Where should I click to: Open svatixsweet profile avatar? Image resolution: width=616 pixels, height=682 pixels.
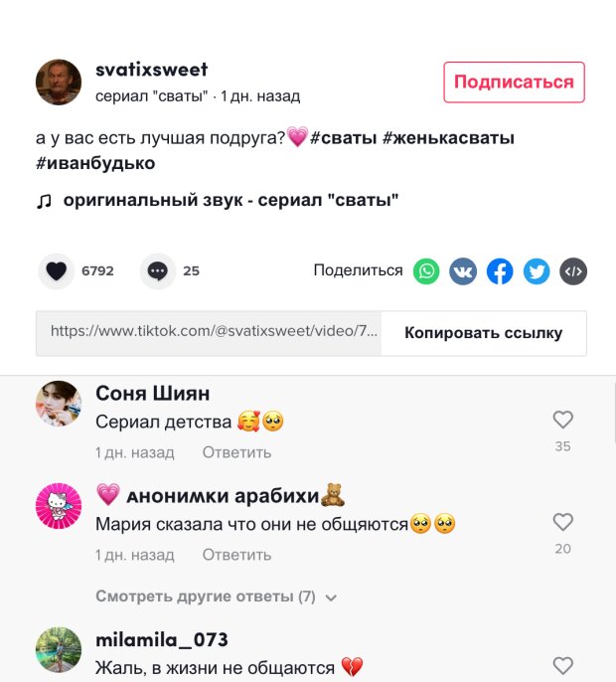tap(59, 83)
